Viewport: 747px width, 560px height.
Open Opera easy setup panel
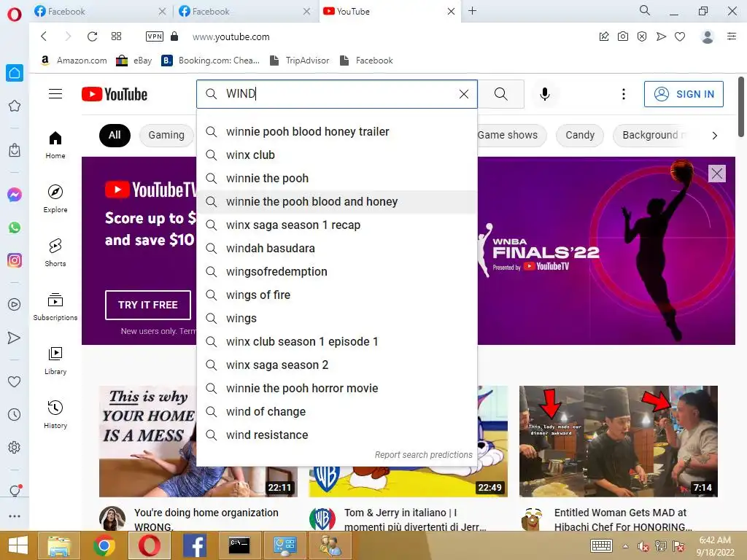click(x=732, y=36)
